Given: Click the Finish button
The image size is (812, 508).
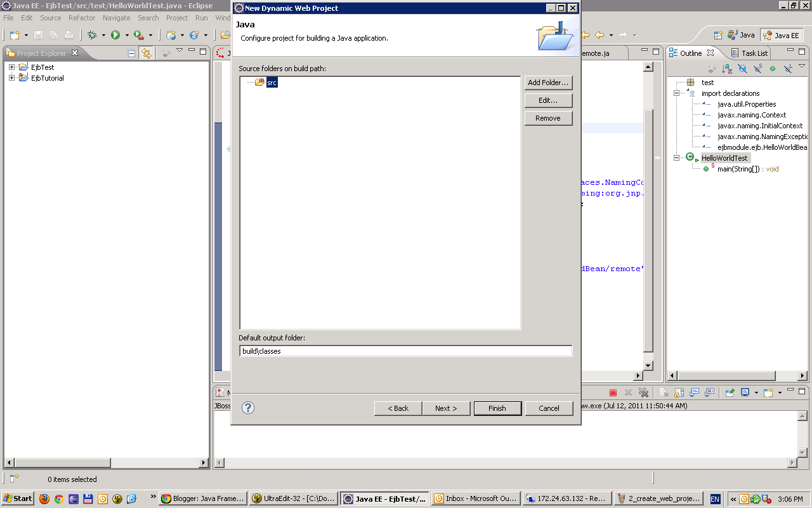Looking at the screenshot, I should click(x=497, y=408).
